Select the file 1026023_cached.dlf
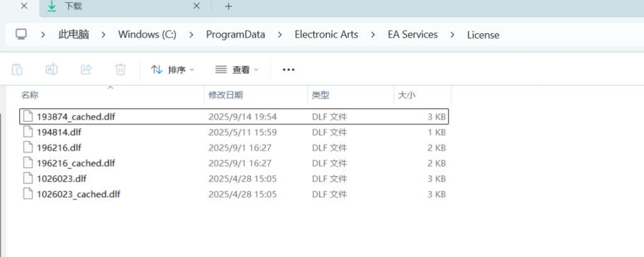The image size is (644, 257). [78, 194]
